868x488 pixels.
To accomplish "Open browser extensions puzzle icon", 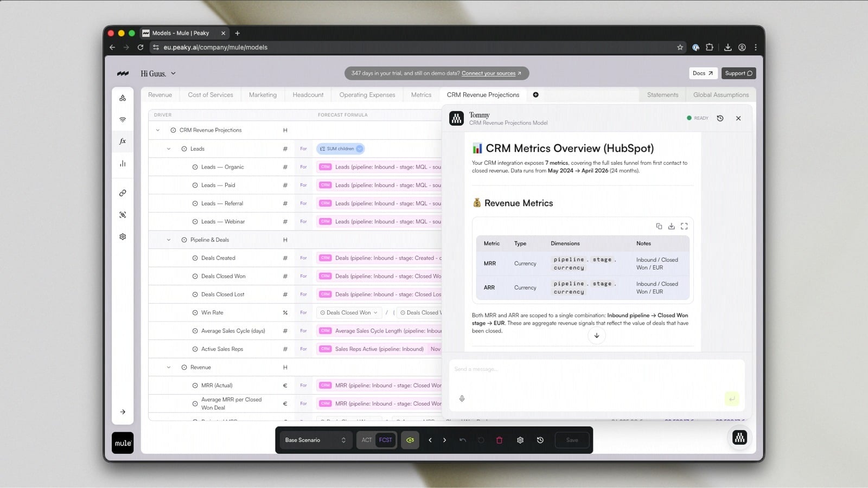I will (x=709, y=47).
